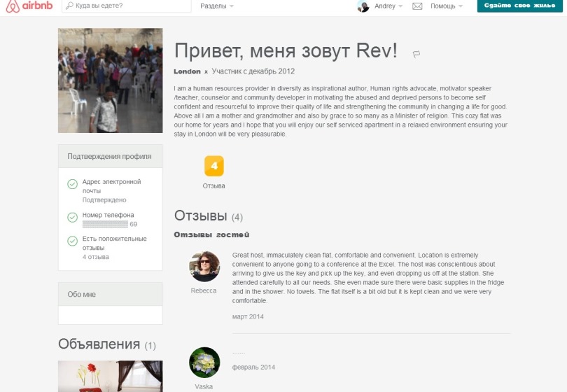The width and height of the screenshot is (567, 392).
Task: Click the email verified checkmark icon
Action: pos(72,184)
